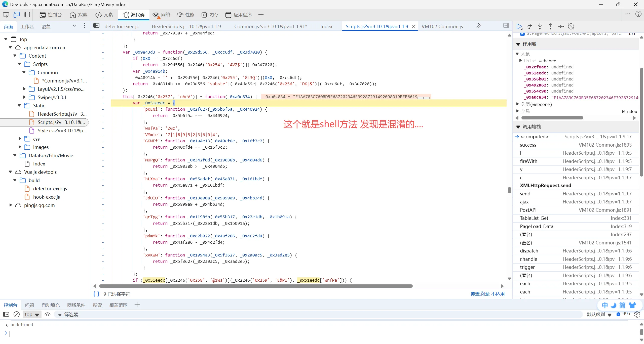Viewport: 644px width, 344px height.
Task: Click the deactivate breakpoints icon
Action: pos(571,26)
